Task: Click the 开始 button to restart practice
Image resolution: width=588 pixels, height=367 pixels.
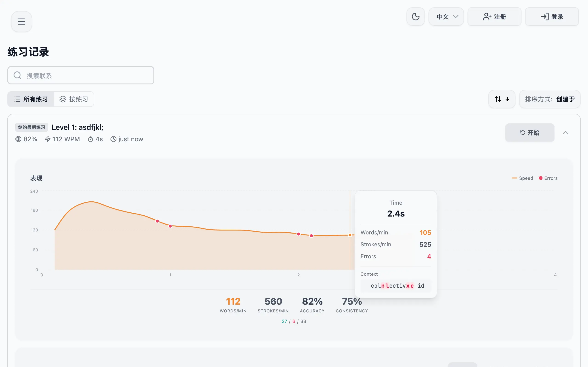Action: coord(530,133)
